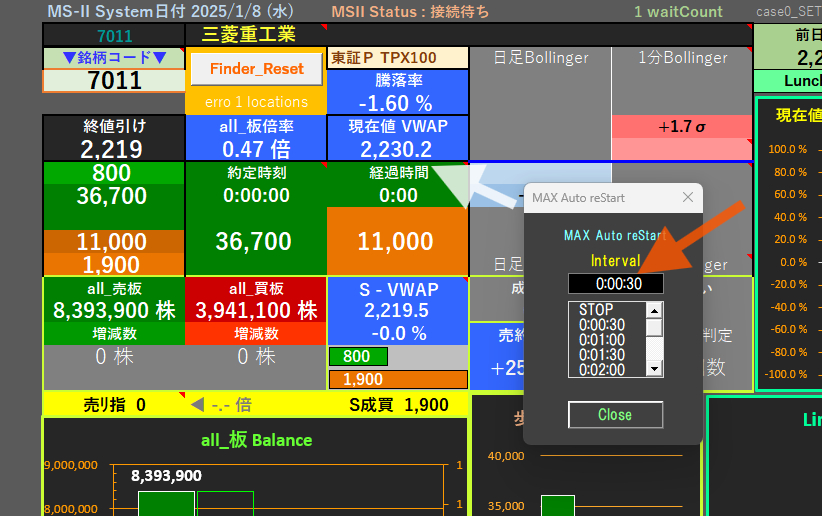Click the 売指 0 yellow cell
Viewport: 822px width, 516px height.
click(114, 405)
